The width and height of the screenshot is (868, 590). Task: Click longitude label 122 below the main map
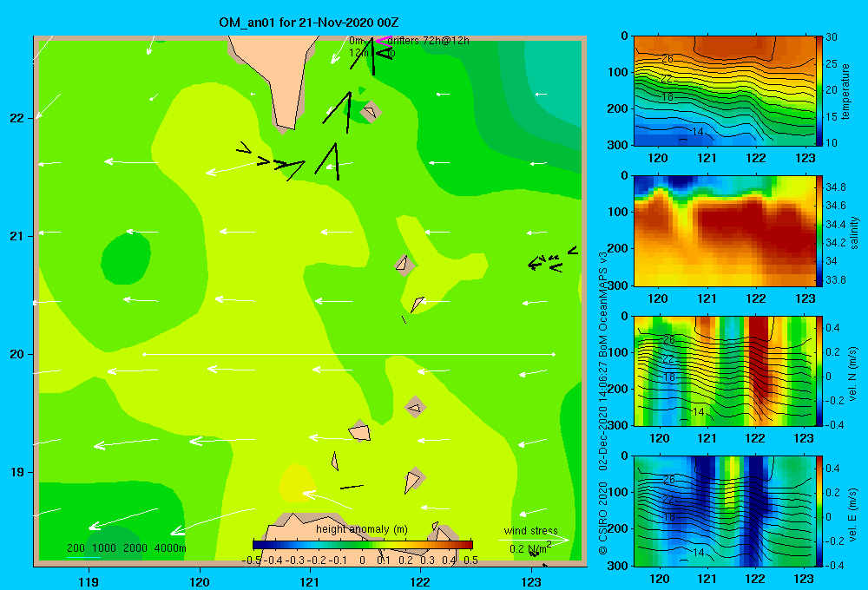tap(420, 581)
